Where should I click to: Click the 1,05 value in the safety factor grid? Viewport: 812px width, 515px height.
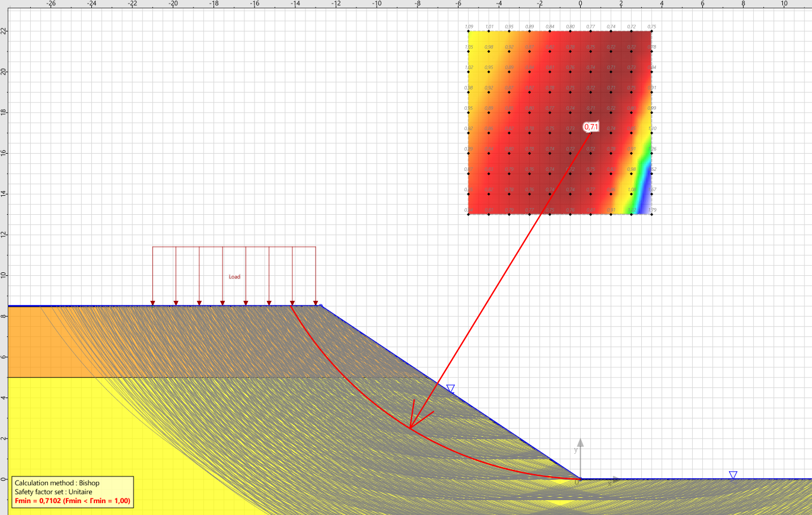469,47
